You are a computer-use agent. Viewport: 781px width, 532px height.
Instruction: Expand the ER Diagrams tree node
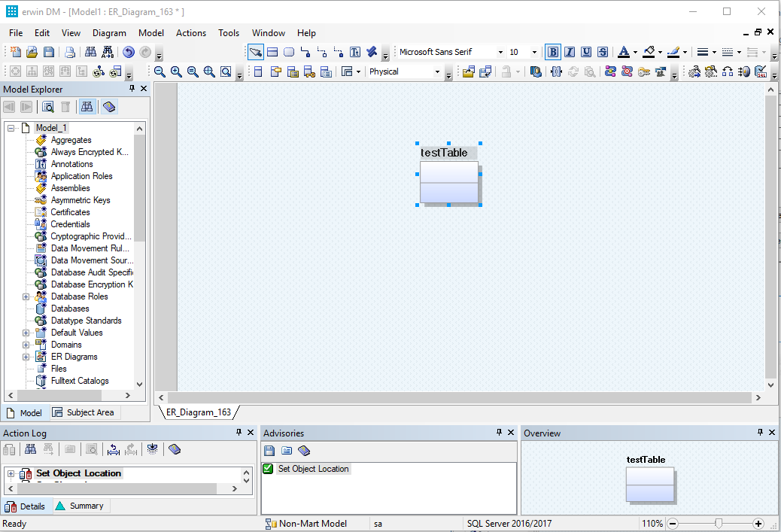[x=26, y=357]
